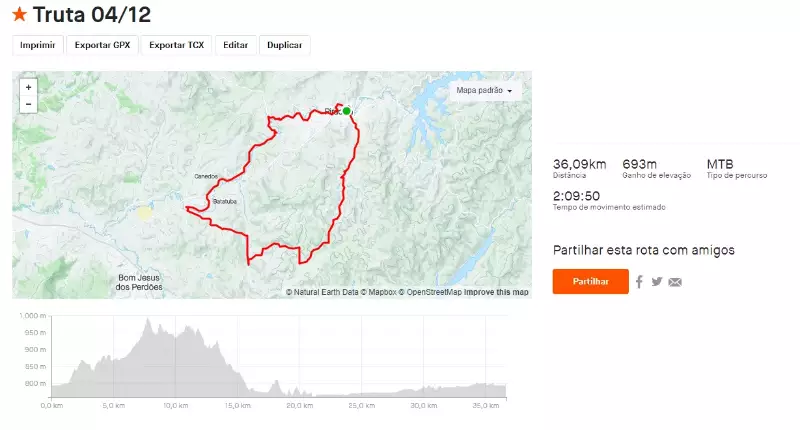Click the Imprimir button

[38, 45]
